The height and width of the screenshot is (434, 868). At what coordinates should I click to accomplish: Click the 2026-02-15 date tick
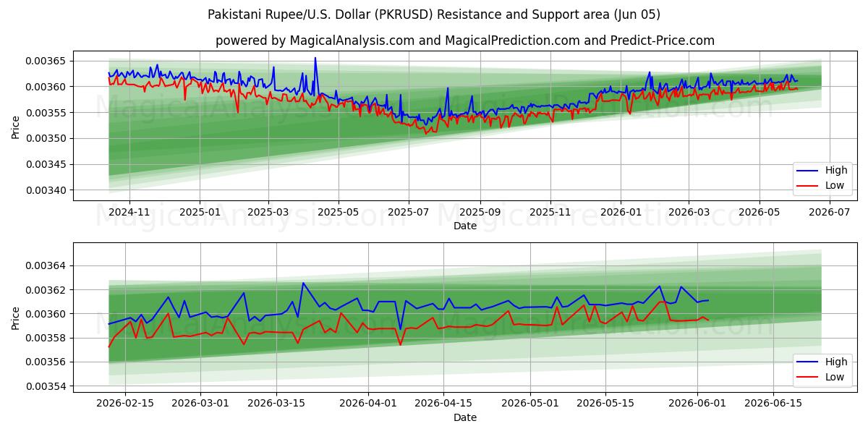[x=125, y=404]
